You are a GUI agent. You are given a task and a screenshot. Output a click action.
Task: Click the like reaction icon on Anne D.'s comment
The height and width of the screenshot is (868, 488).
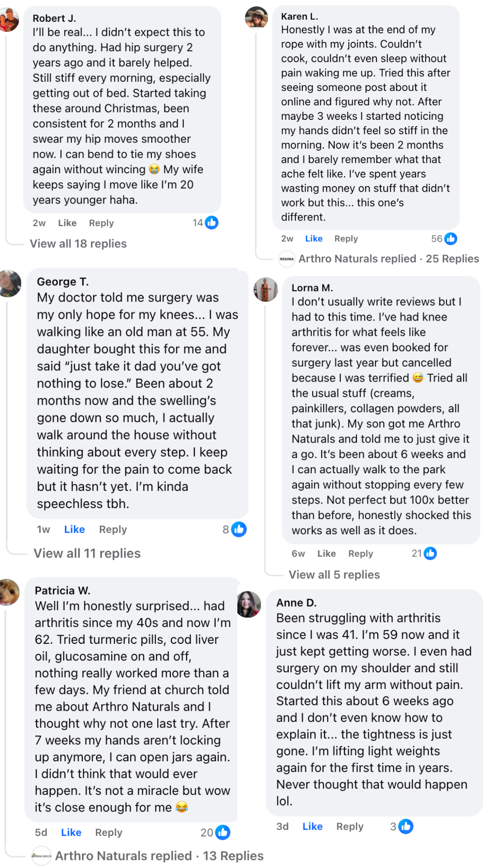click(x=406, y=826)
